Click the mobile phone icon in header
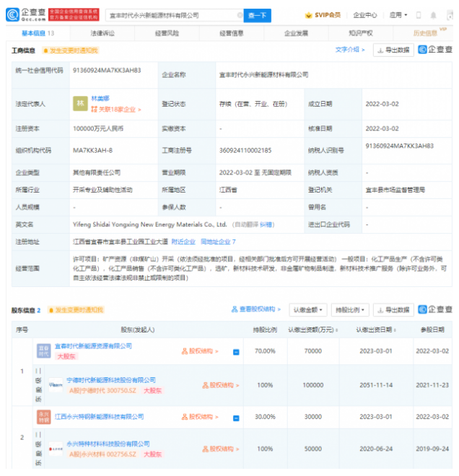The width and height of the screenshot is (459, 476). coord(419,15)
